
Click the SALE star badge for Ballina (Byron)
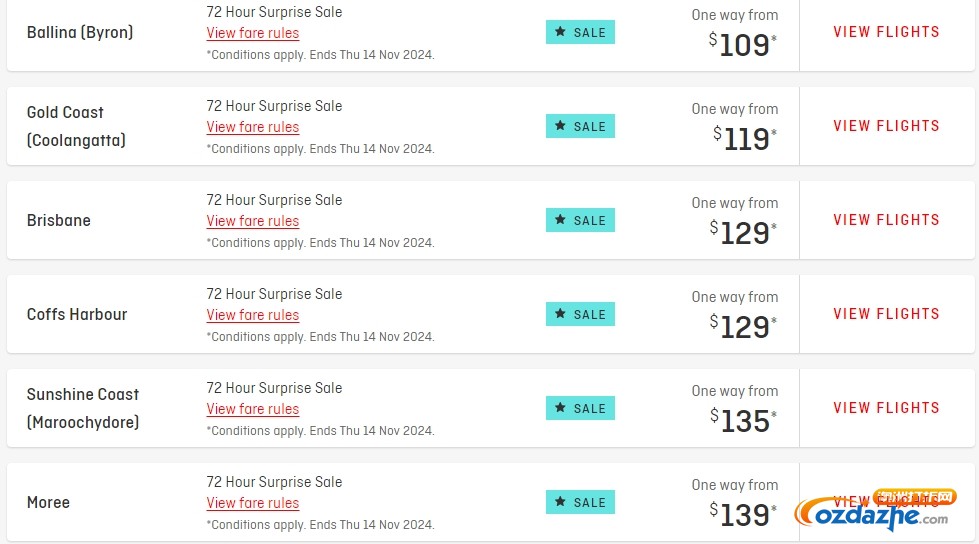click(580, 32)
